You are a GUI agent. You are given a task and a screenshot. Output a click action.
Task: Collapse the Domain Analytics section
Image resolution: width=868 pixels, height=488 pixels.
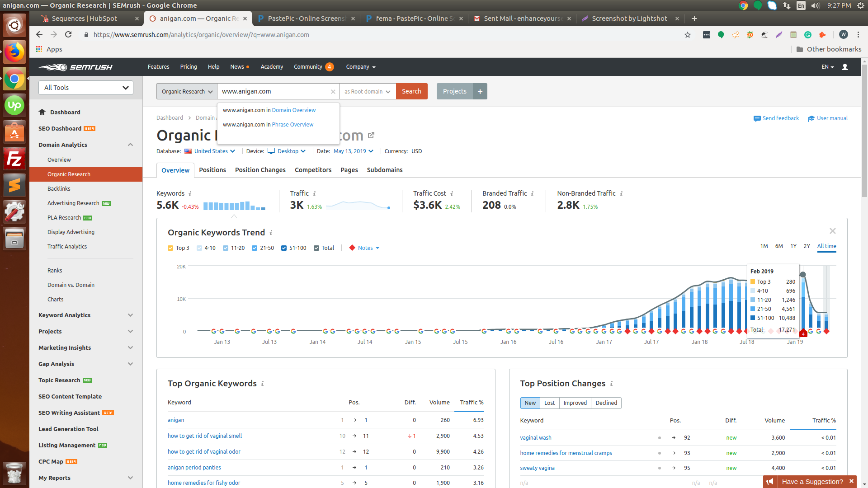[130, 145]
